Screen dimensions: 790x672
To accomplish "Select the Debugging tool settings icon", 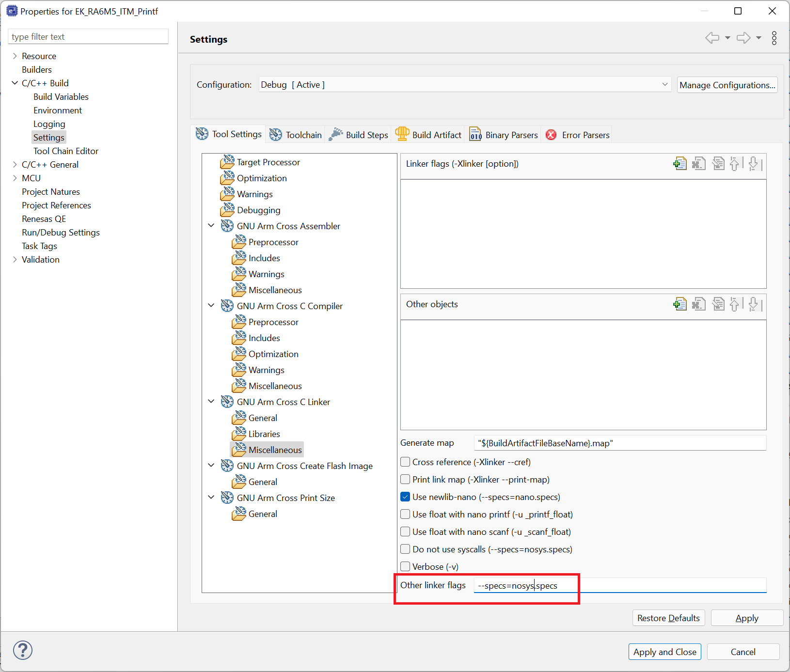I will pyautogui.click(x=227, y=210).
